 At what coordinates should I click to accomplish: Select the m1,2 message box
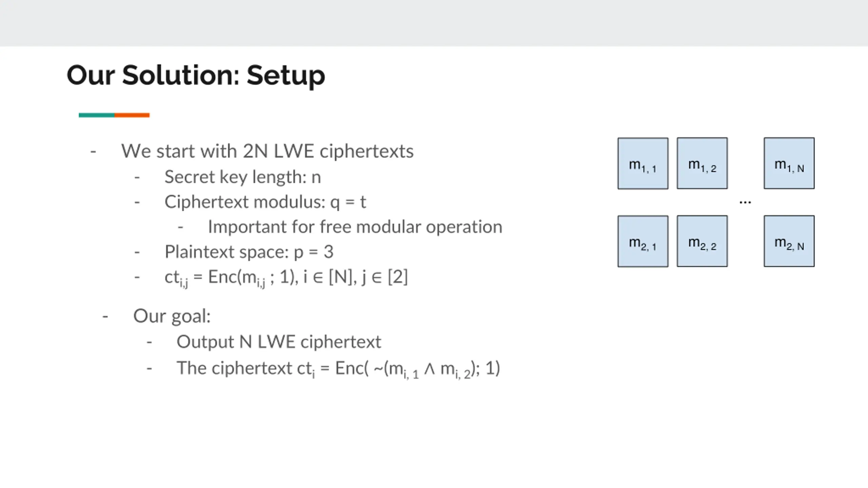[x=702, y=163]
